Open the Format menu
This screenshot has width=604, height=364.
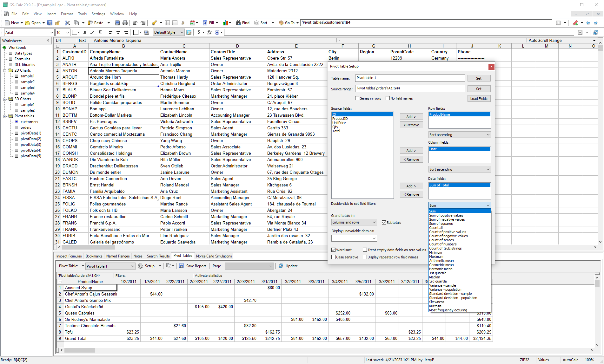[x=67, y=14]
